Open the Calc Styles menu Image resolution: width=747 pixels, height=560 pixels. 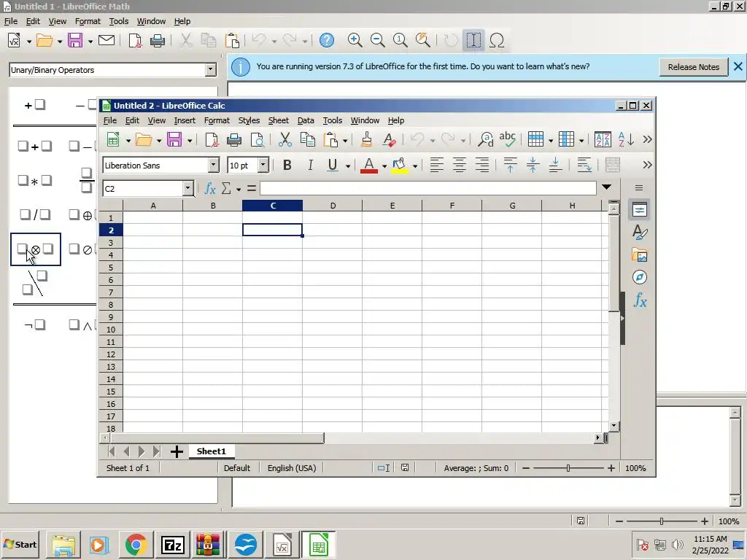pos(249,120)
